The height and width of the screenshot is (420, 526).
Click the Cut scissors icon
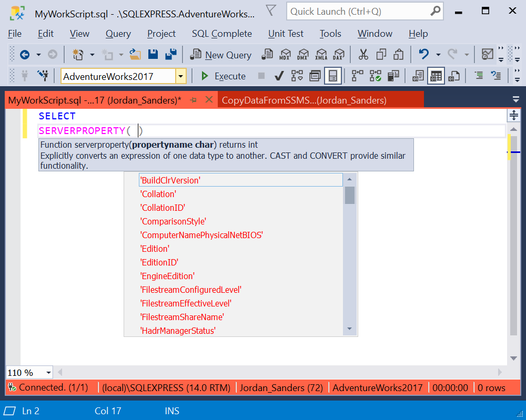coord(363,54)
